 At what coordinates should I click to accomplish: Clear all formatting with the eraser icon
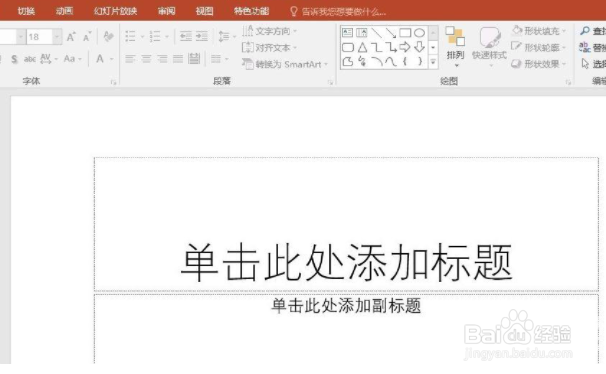pos(109,36)
